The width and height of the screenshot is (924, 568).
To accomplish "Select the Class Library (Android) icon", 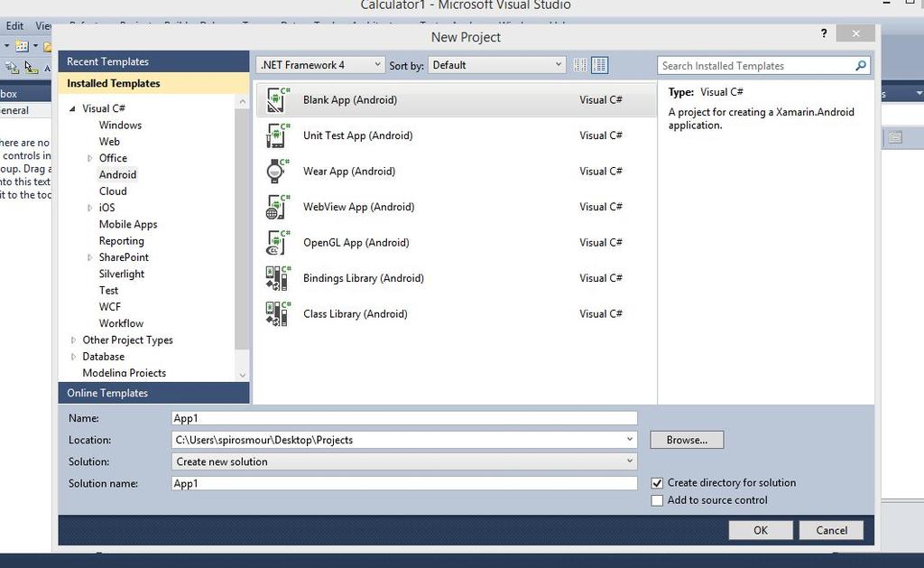I will click(278, 313).
